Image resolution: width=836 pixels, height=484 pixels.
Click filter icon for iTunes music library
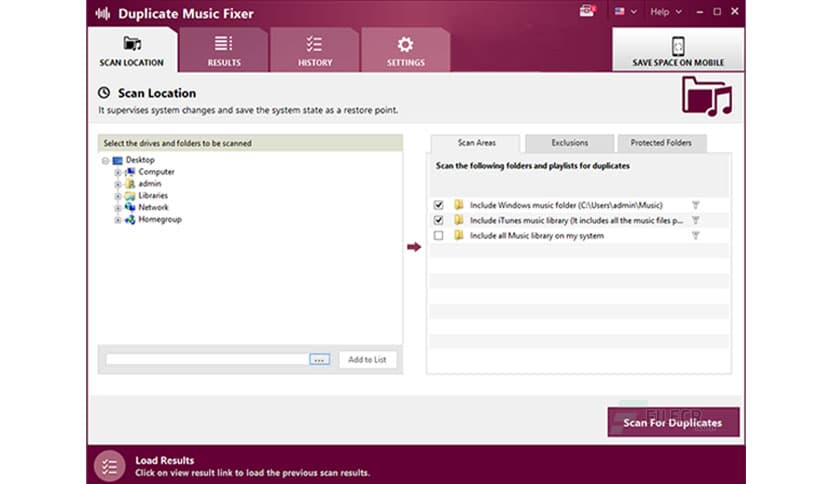(695, 220)
